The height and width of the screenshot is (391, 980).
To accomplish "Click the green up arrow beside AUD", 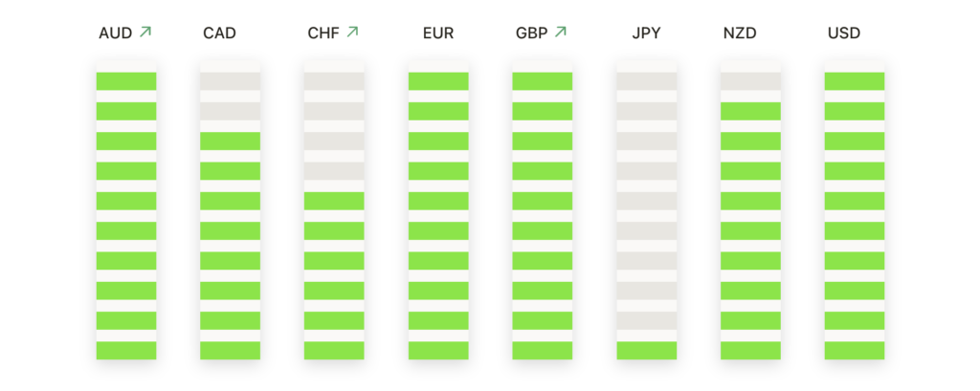I will pos(145,32).
